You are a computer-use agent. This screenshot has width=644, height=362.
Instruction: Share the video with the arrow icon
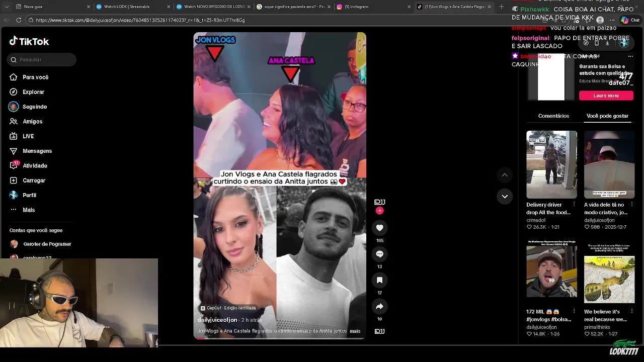pos(379,306)
